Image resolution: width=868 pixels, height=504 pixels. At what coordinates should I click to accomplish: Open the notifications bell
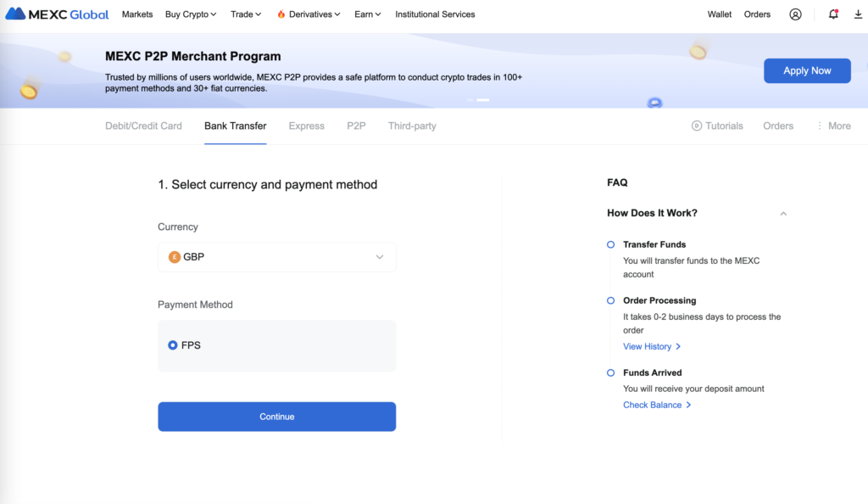(x=833, y=14)
